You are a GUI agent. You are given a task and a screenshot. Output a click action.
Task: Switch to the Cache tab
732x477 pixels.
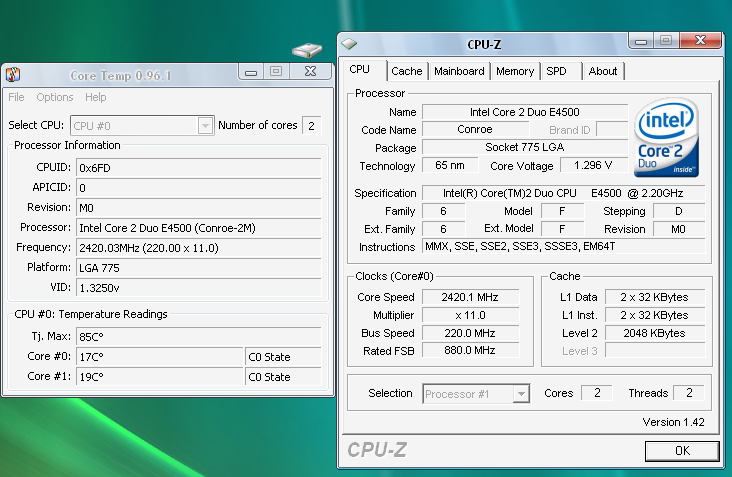(x=406, y=71)
